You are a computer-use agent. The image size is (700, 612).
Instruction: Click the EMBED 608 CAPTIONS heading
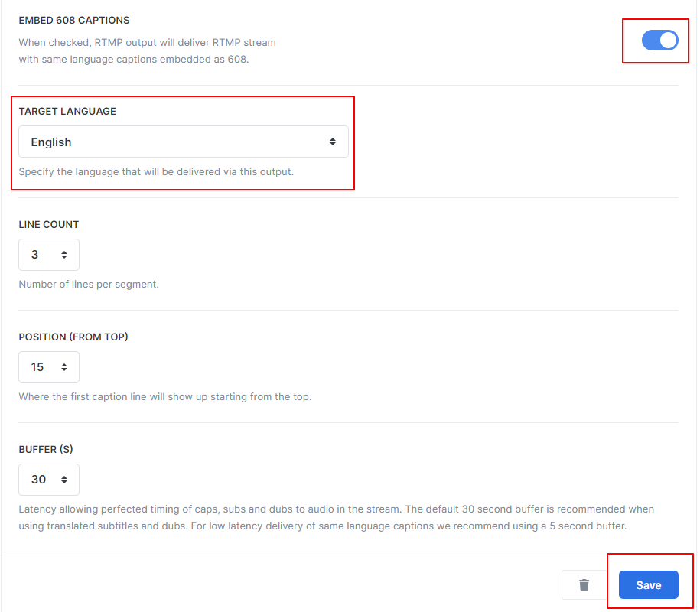point(74,20)
